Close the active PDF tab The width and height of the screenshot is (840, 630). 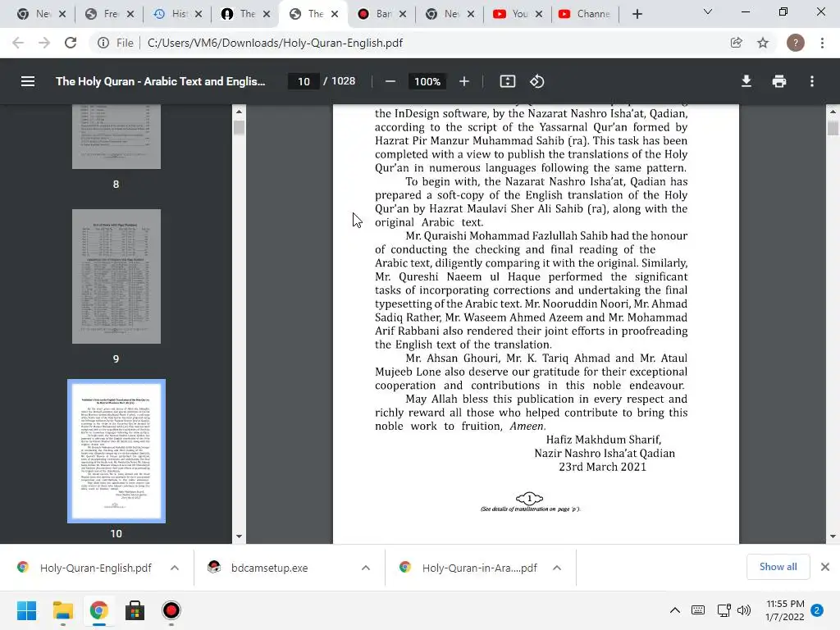pos(335,14)
